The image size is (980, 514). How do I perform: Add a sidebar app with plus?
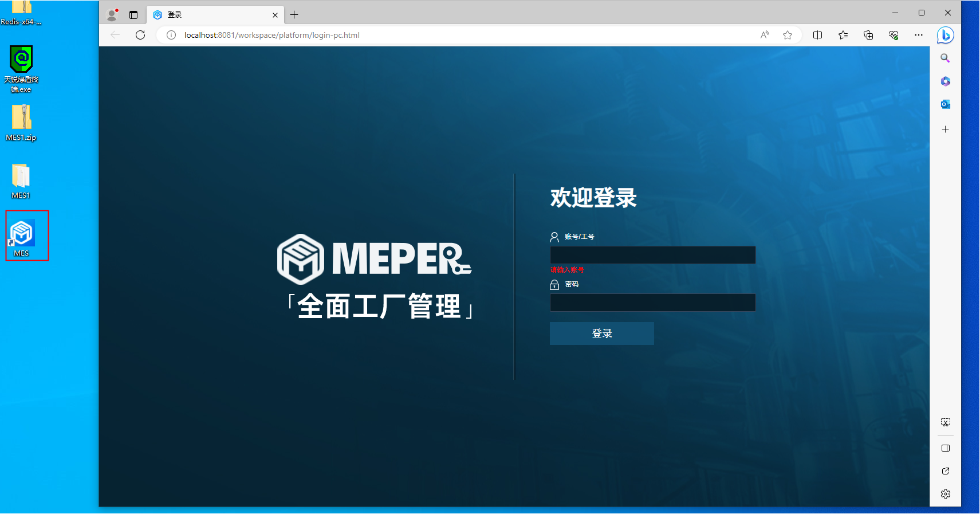click(x=946, y=130)
